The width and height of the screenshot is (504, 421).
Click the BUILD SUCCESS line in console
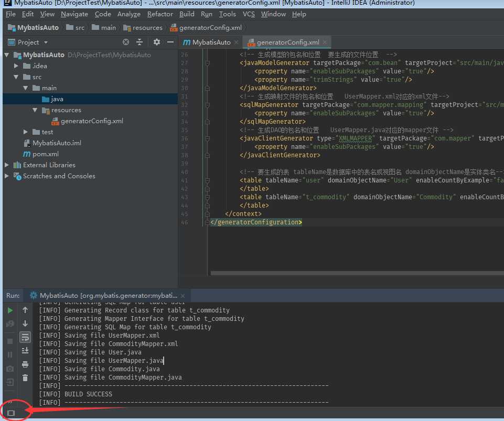coord(89,394)
